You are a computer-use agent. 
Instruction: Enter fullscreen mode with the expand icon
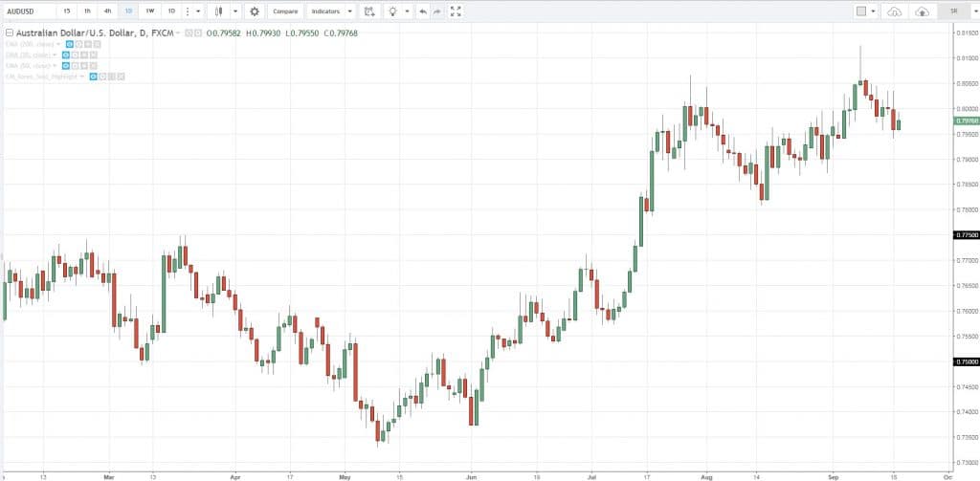pyautogui.click(x=456, y=11)
